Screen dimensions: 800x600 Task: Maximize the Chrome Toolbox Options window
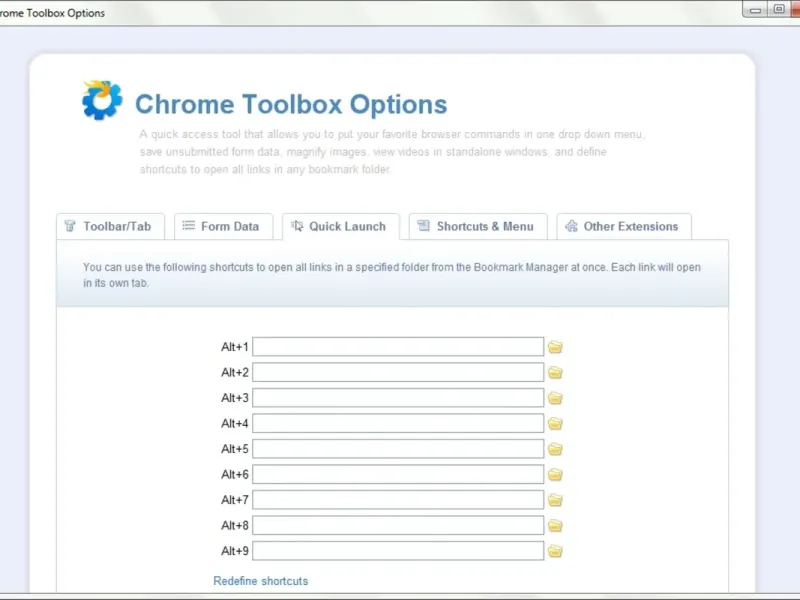coord(779,9)
